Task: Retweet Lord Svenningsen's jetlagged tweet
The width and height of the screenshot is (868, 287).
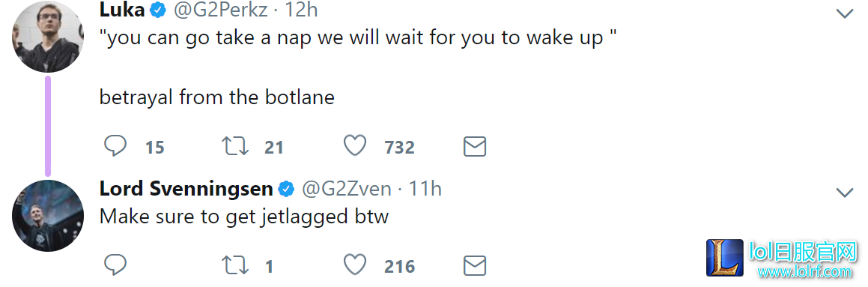Action: tap(234, 266)
